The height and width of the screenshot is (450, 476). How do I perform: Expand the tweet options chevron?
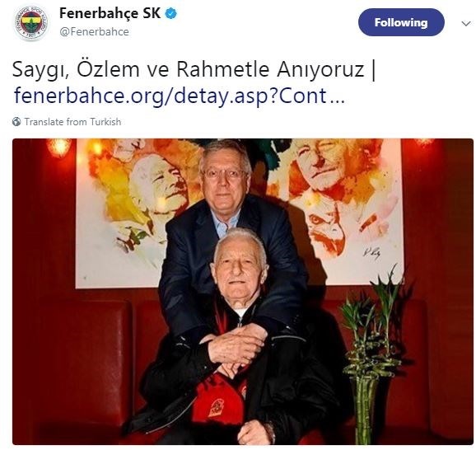[465, 23]
